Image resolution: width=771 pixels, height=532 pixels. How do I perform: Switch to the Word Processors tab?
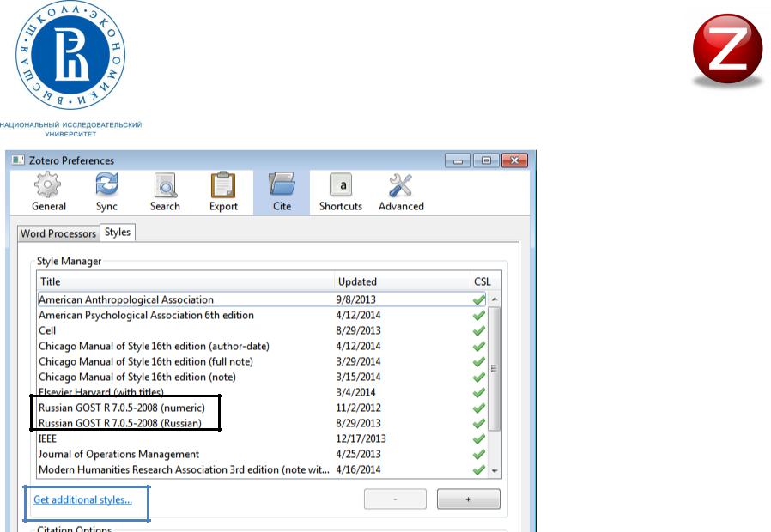[58, 233]
